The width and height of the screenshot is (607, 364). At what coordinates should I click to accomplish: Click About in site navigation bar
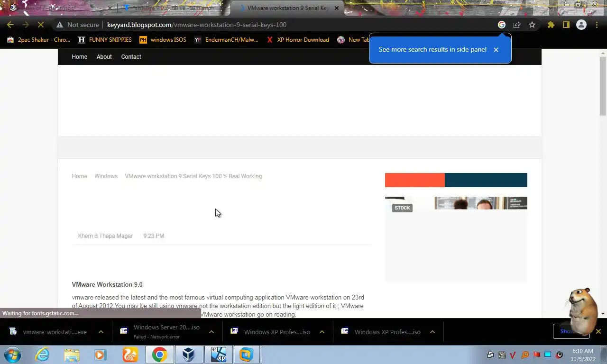(104, 56)
